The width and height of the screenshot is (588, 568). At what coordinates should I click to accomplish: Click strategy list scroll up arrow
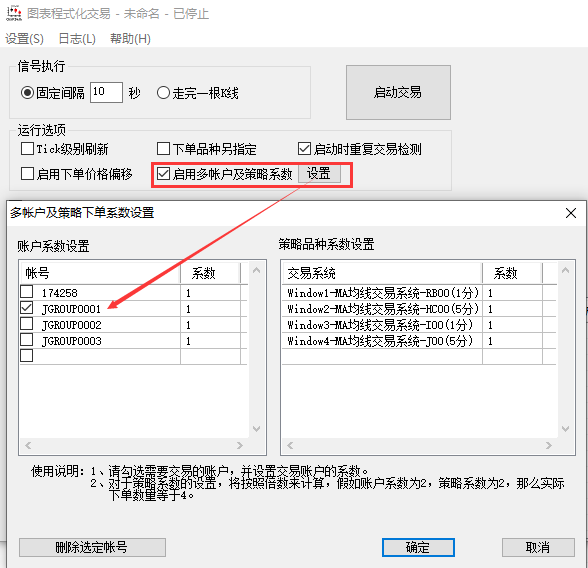tap(566, 270)
